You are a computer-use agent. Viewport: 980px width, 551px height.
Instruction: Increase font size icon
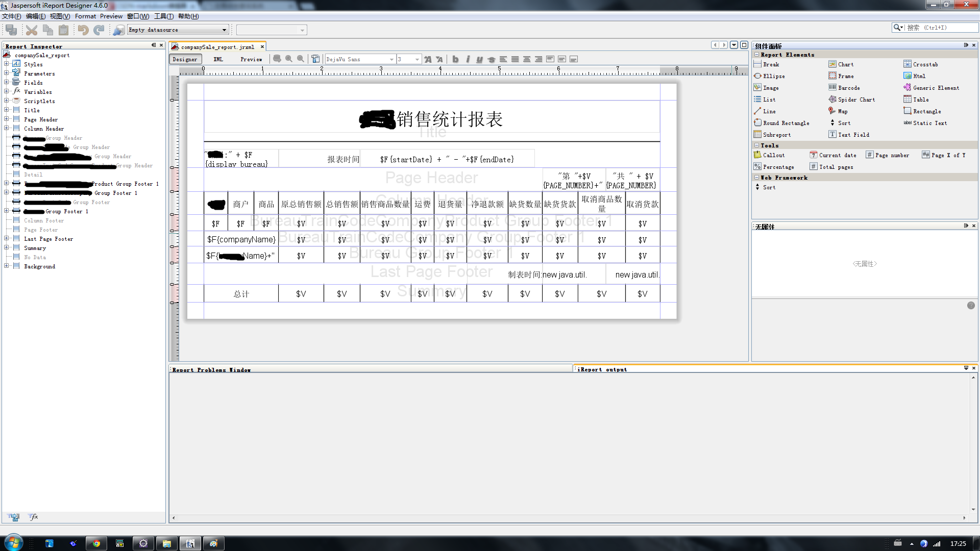428,59
